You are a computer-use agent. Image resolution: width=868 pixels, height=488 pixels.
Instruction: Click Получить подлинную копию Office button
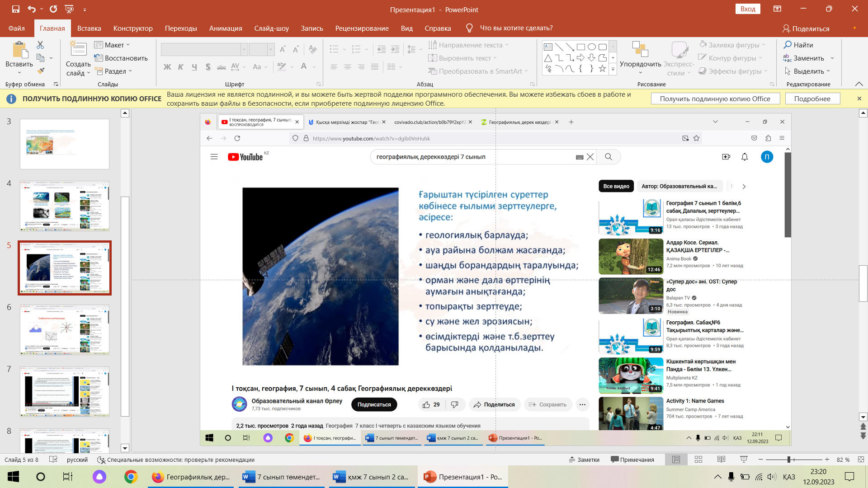pyautogui.click(x=715, y=99)
